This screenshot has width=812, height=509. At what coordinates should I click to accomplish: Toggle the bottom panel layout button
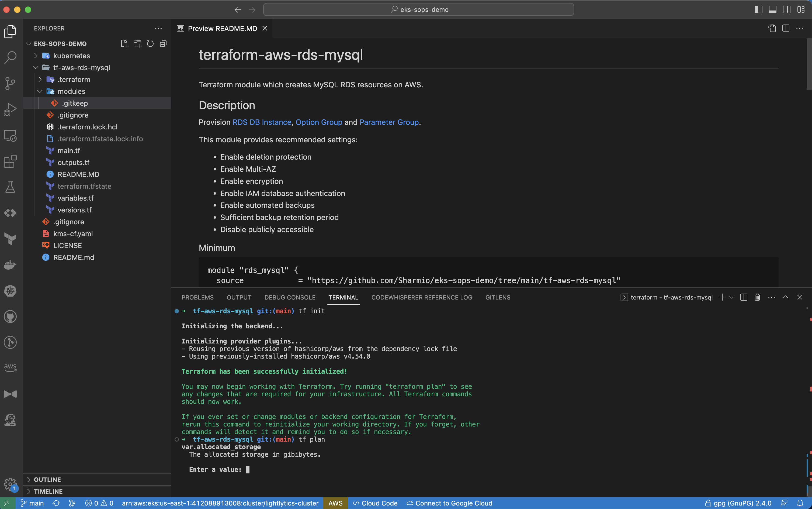pos(773,9)
